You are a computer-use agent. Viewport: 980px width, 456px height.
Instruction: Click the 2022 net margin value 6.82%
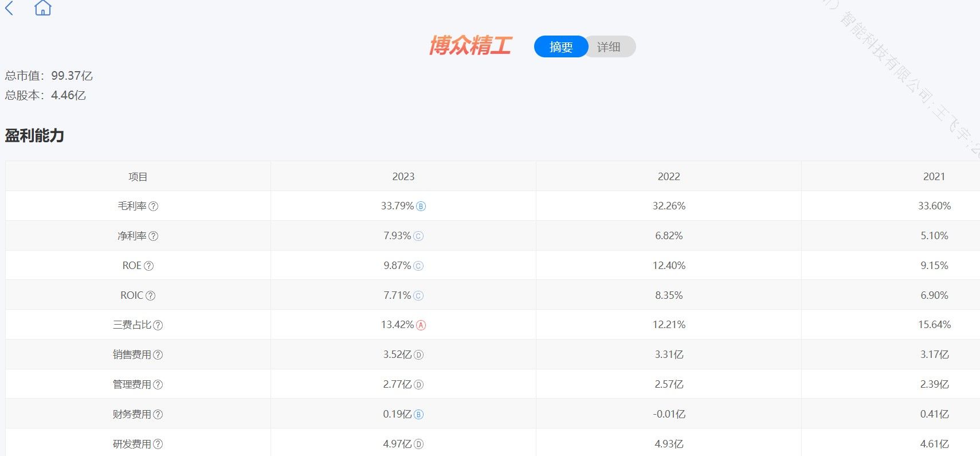coord(669,236)
